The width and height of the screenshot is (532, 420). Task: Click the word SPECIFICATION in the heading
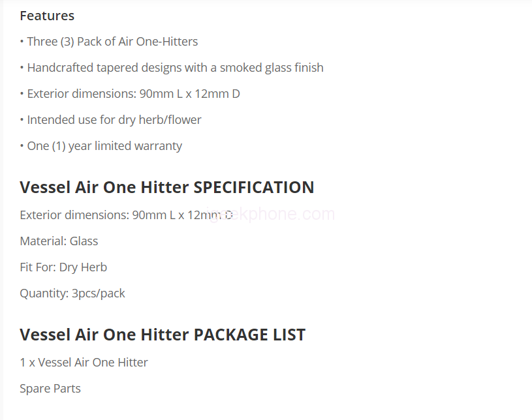254,188
